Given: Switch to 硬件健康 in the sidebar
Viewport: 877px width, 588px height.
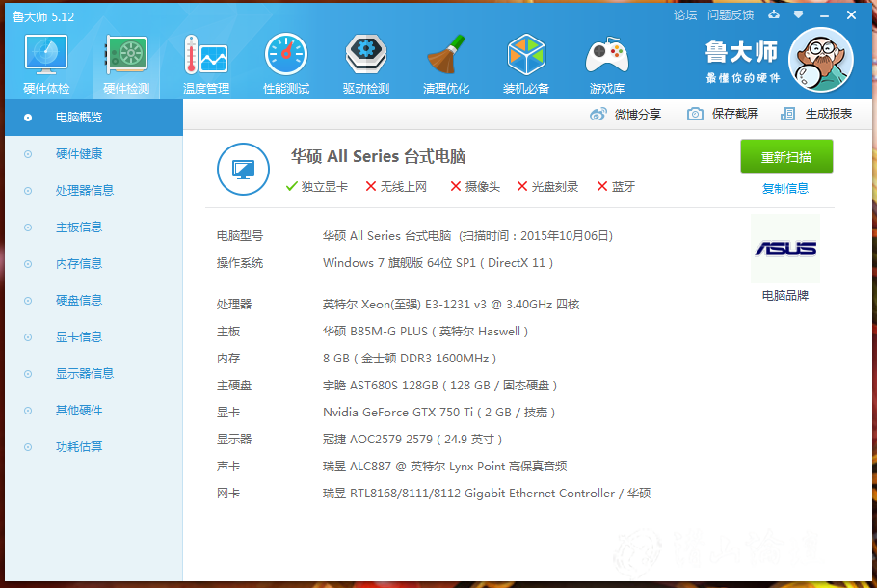Looking at the screenshot, I should pyautogui.click(x=79, y=153).
